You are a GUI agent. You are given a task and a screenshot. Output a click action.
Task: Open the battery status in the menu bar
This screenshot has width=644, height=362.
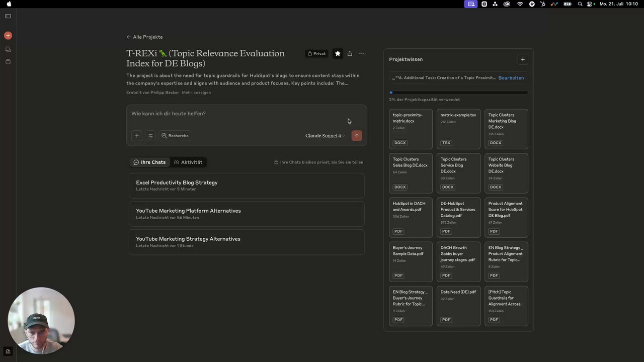pos(568,4)
